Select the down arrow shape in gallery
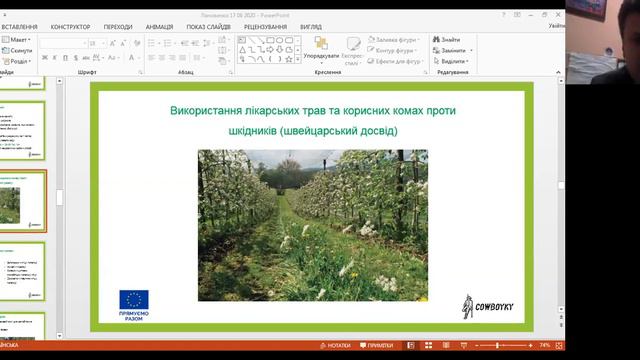The width and height of the screenshot is (640, 360). (x=280, y=50)
